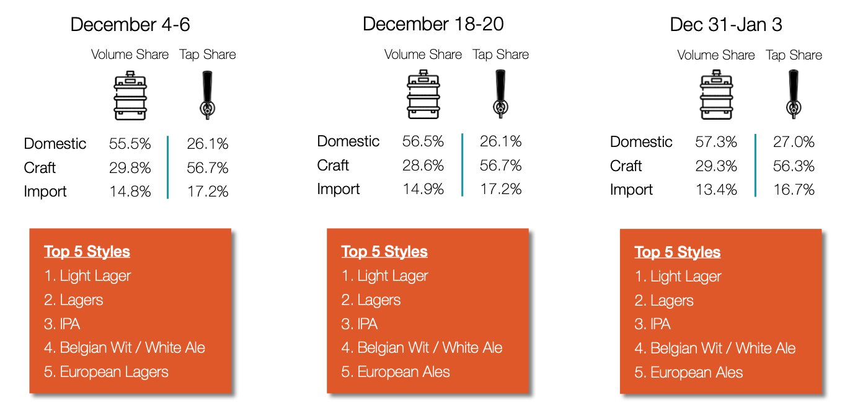
Task: Click the keg icon under Dec 31-Jan 3
Action: click(716, 94)
